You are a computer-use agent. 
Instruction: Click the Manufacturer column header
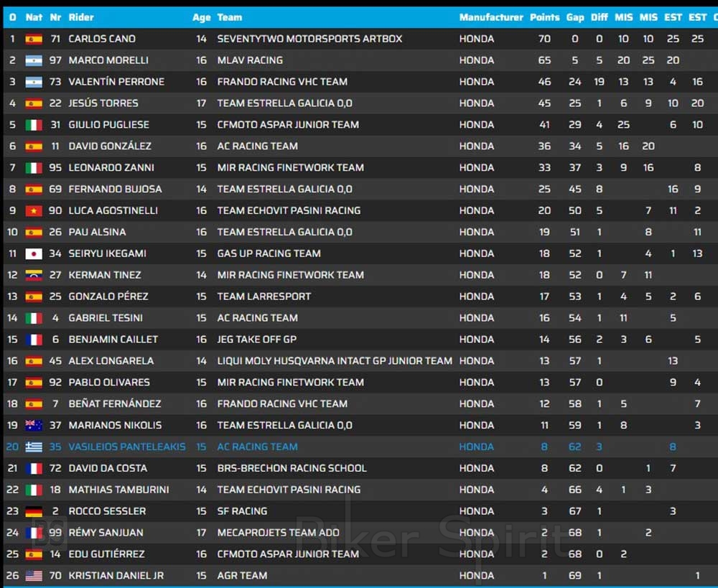(x=491, y=17)
